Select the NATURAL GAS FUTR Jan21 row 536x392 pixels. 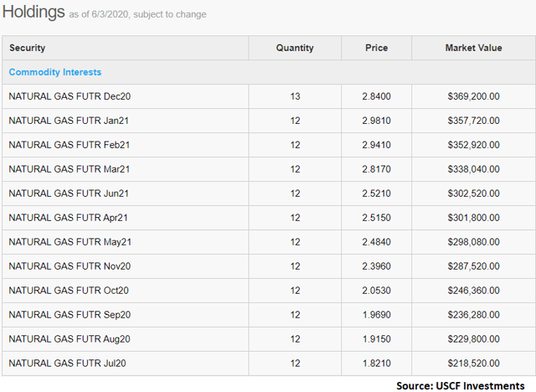click(x=269, y=121)
